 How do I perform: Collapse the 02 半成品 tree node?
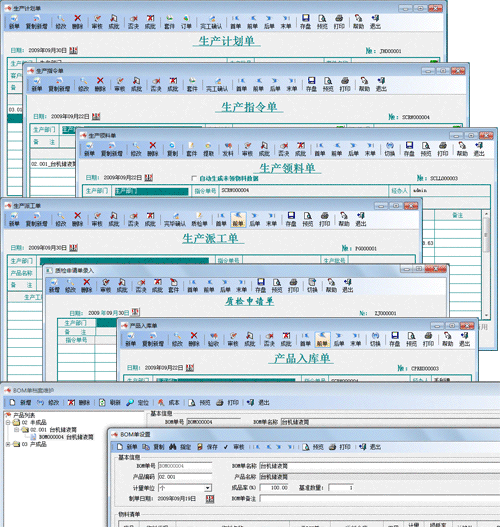8,422
